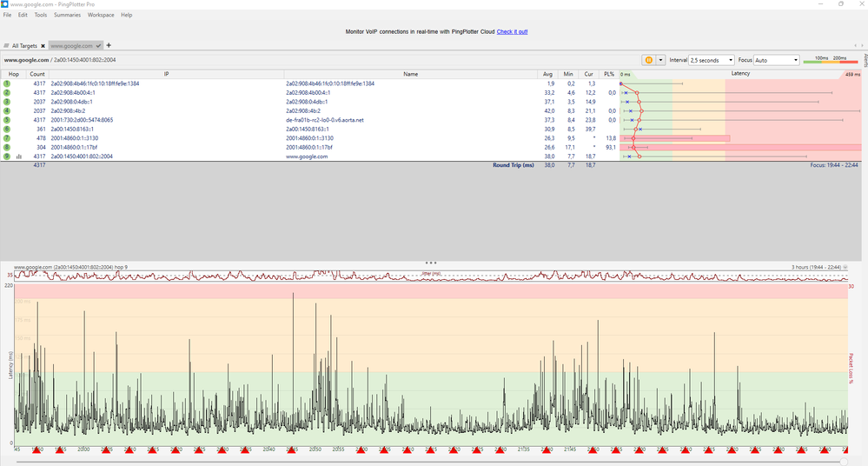Click the Count column header
The image size is (868, 466).
(x=37, y=74)
